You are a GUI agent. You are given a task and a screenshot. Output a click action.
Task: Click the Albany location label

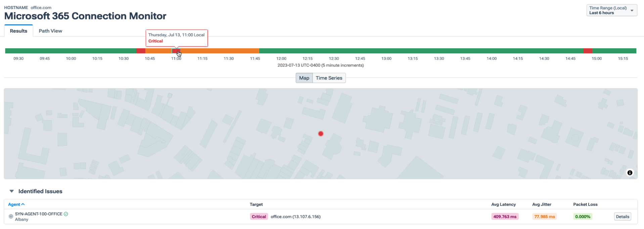(x=21, y=219)
